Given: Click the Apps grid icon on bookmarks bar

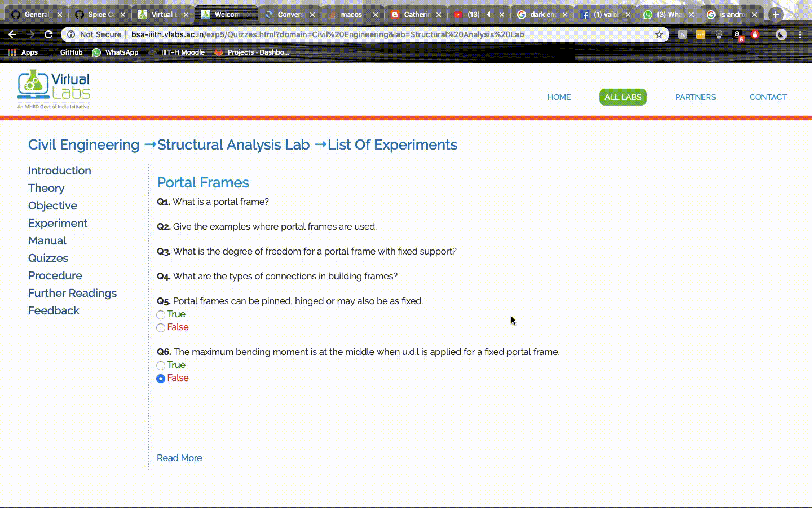Looking at the screenshot, I should (12, 52).
